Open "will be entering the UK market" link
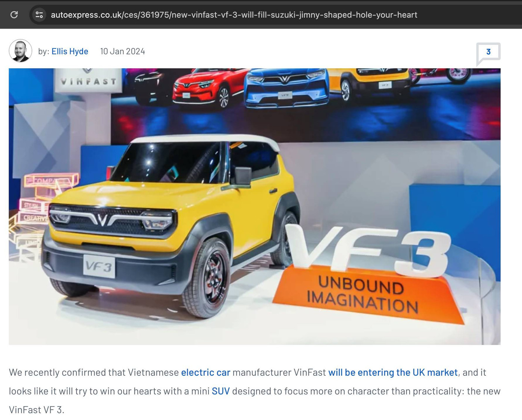Viewport: 522px width, 420px height. tap(393, 372)
